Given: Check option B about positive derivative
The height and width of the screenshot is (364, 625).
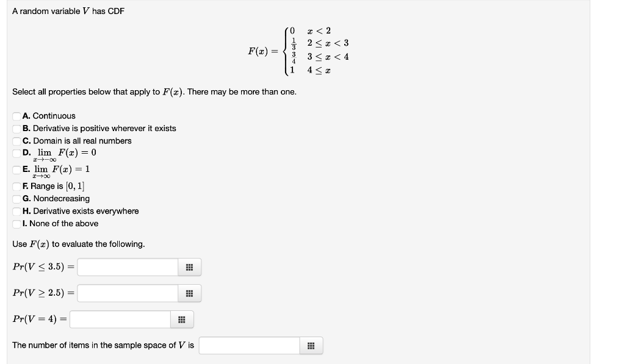Looking at the screenshot, I should coord(16,128).
